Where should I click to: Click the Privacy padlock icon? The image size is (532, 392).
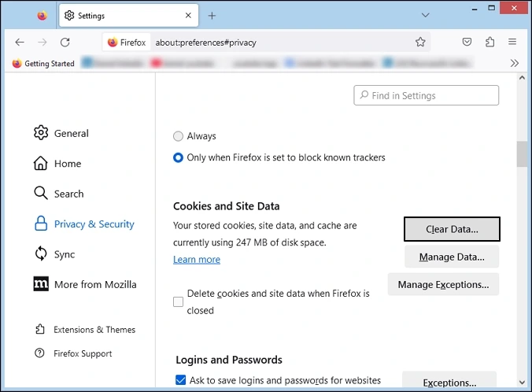[41, 224]
